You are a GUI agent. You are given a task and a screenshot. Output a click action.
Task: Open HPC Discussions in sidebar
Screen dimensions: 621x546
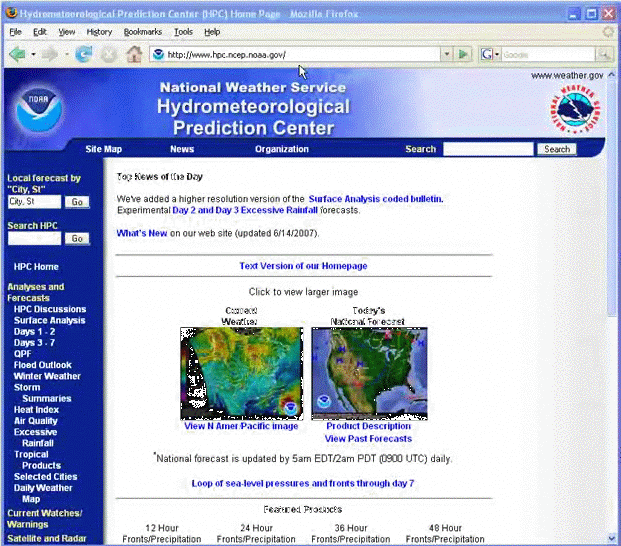50,309
